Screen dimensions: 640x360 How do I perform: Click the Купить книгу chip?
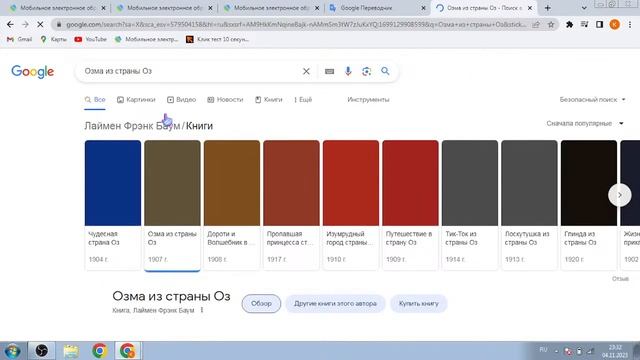pos(419,304)
